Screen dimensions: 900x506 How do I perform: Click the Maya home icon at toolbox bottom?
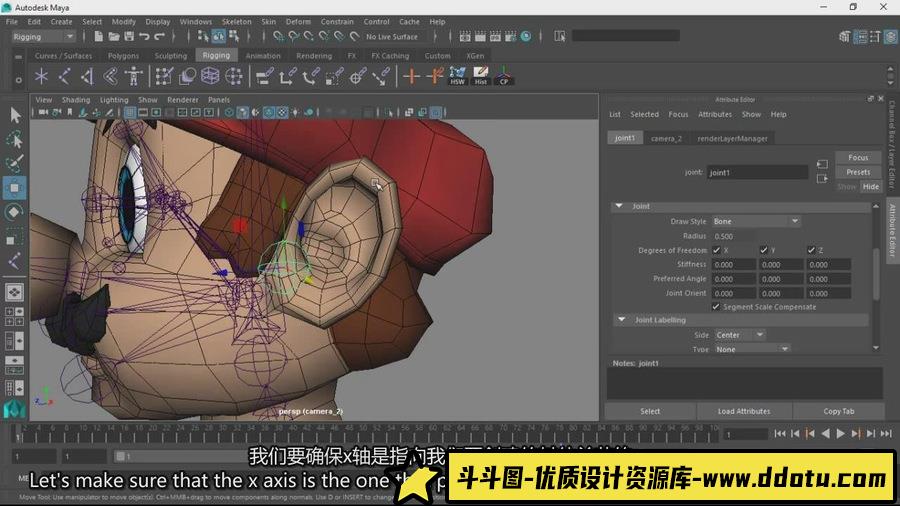tap(14, 409)
